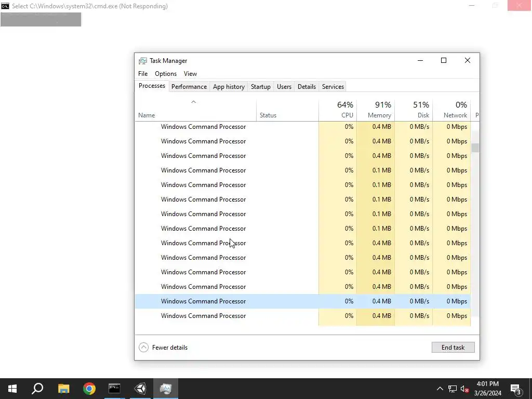Click the sort direction arrow above Name
The width and height of the screenshot is (532, 399).
[193, 102]
